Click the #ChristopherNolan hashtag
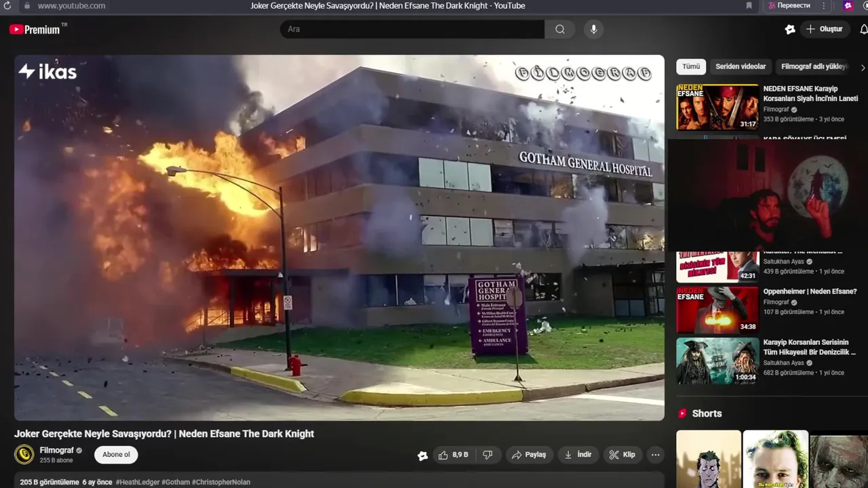The height and width of the screenshot is (488, 868). [x=221, y=483]
